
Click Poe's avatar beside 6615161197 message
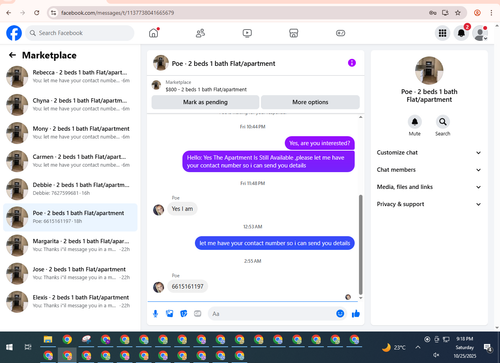click(158, 287)
